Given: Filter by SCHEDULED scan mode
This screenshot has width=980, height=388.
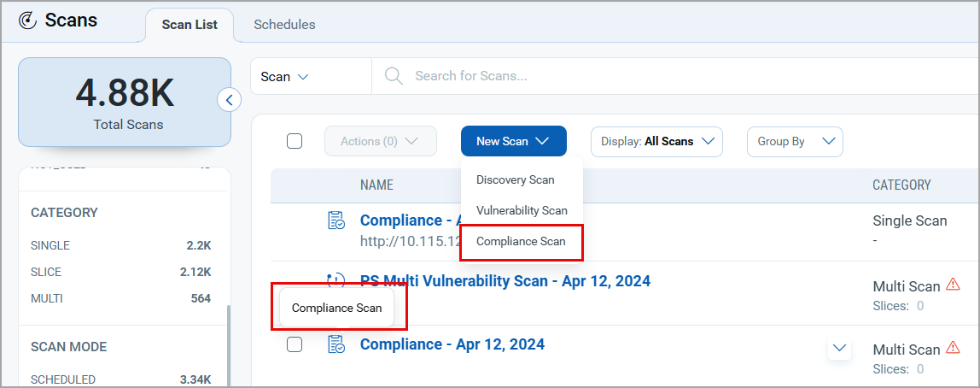Looking at the screenshot, I should (120, 379).
